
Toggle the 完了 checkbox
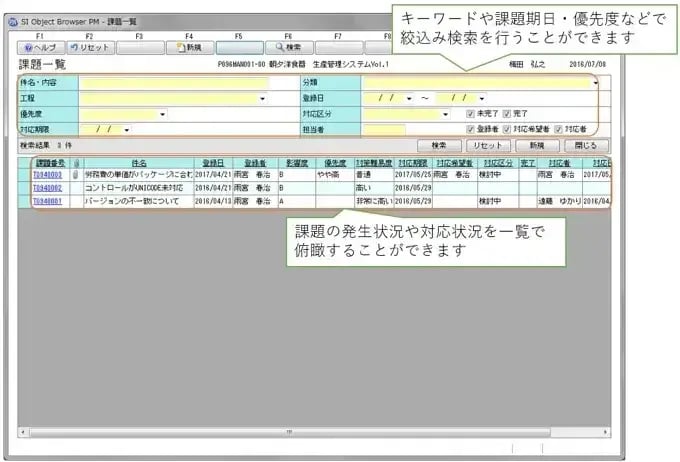tap(506, 114)
